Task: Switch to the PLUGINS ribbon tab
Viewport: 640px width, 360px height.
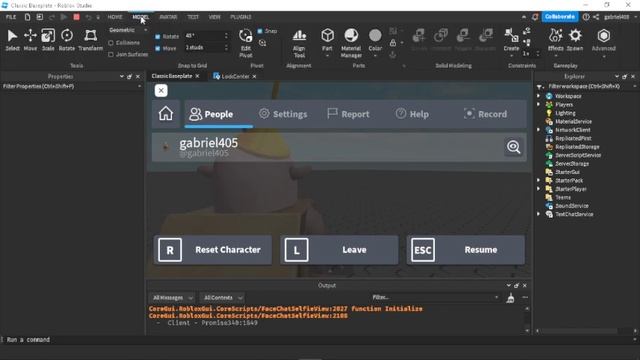Action: point(241,17)
